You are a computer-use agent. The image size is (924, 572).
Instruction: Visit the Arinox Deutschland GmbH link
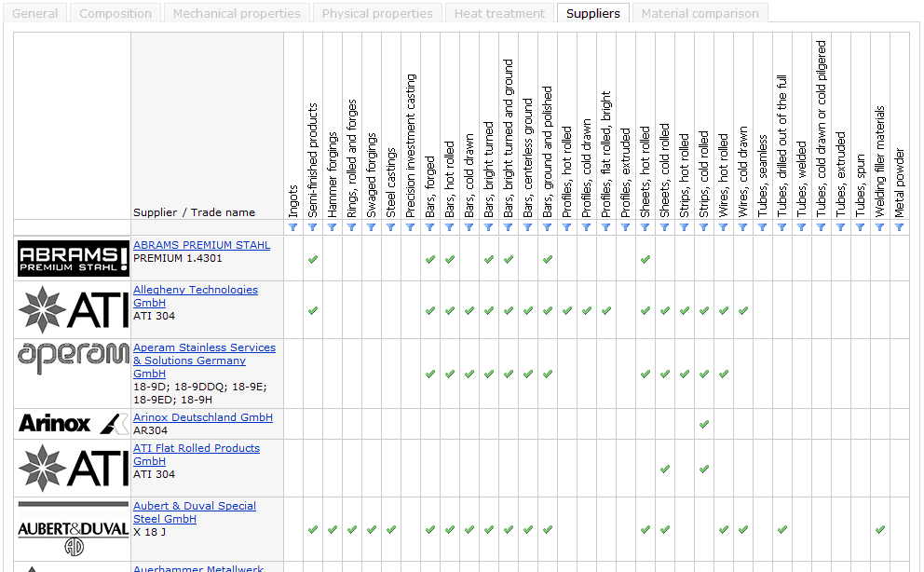[x=203, y=417]
